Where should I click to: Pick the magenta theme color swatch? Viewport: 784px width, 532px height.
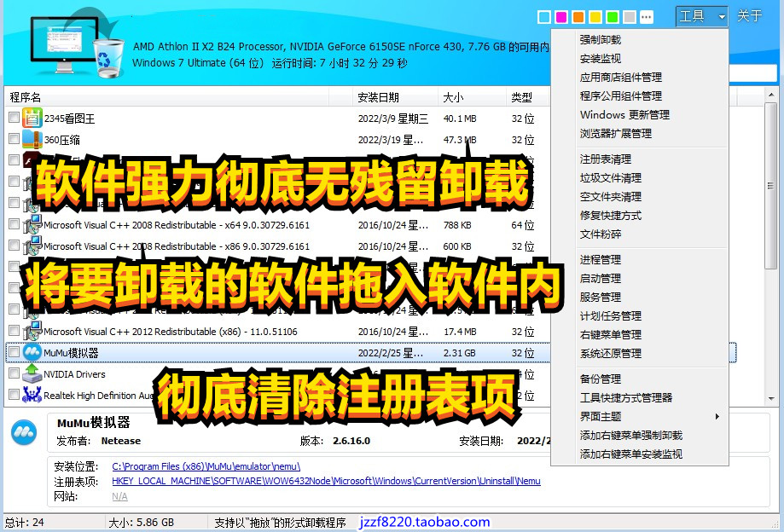(x=560, y=17)
